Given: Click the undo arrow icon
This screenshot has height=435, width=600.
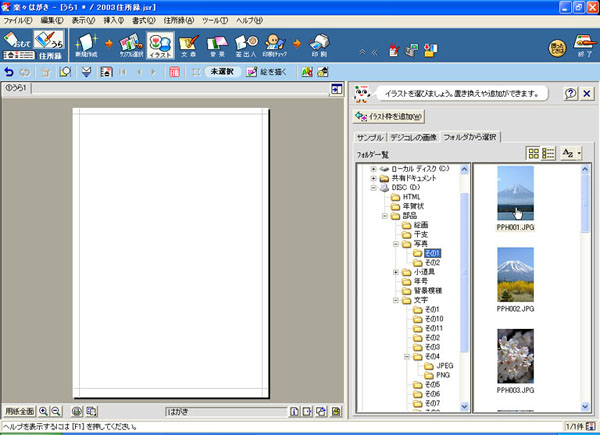Looking at the screenshot, I should (x=10, y=72).
